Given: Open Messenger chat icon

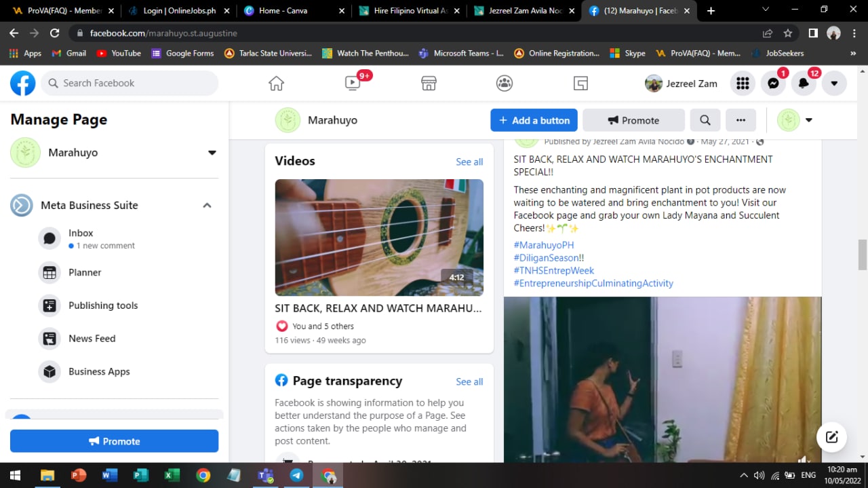Looking at the screenshot, I should click(x=773, y=83).
